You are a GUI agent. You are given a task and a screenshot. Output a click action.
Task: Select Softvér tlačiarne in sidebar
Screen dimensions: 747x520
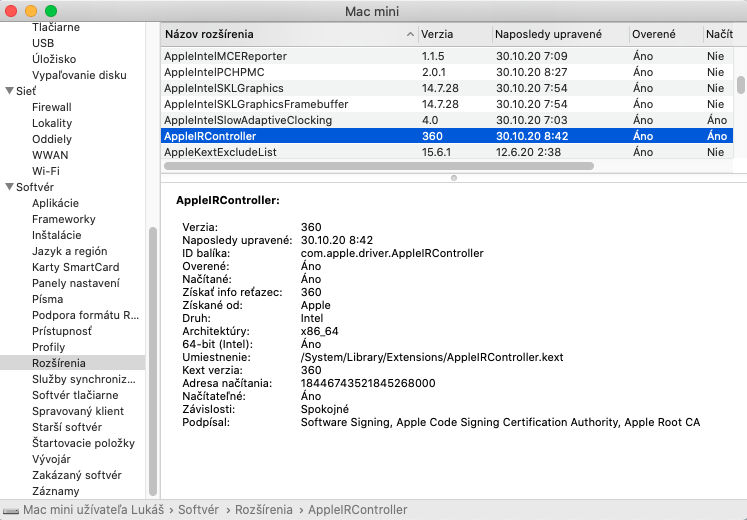tap(75, 395)
